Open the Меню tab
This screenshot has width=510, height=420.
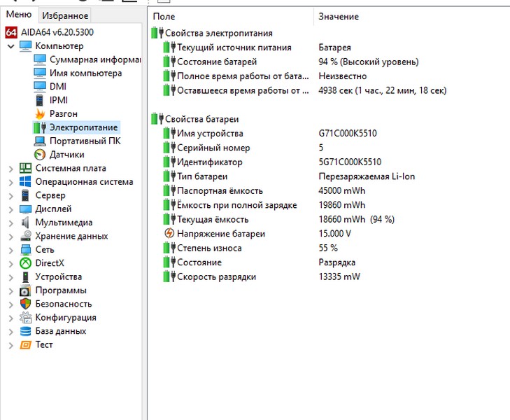tap(18, 15)
